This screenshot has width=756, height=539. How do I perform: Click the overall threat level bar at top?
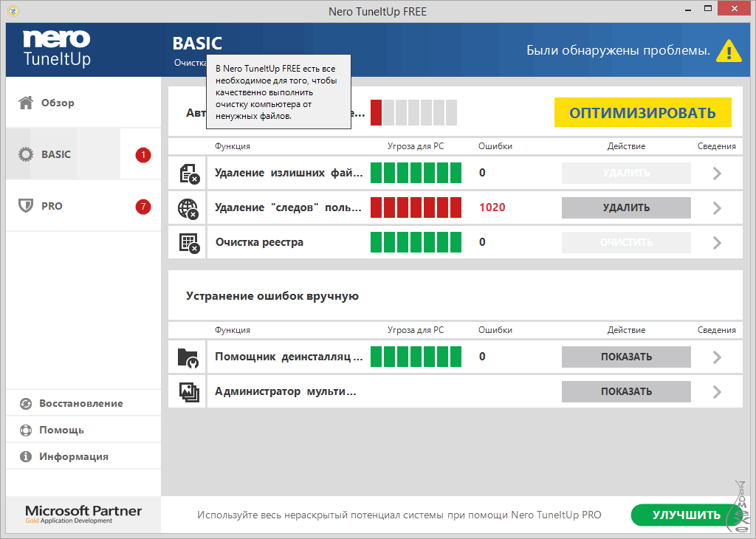point(413,112)
